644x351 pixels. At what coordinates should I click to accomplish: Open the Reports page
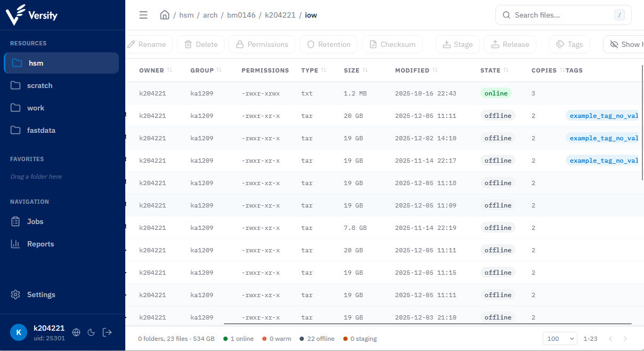pos(61,244)
